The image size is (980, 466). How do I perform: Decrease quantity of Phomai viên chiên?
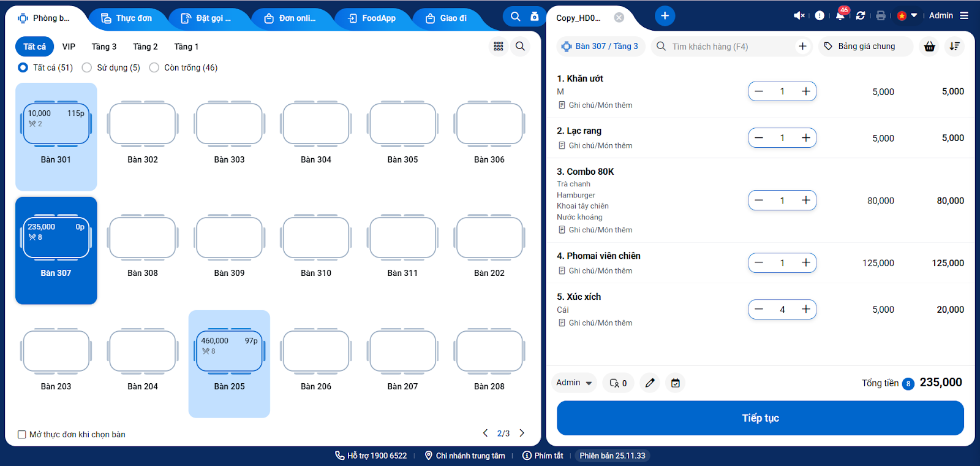point(759,263)
